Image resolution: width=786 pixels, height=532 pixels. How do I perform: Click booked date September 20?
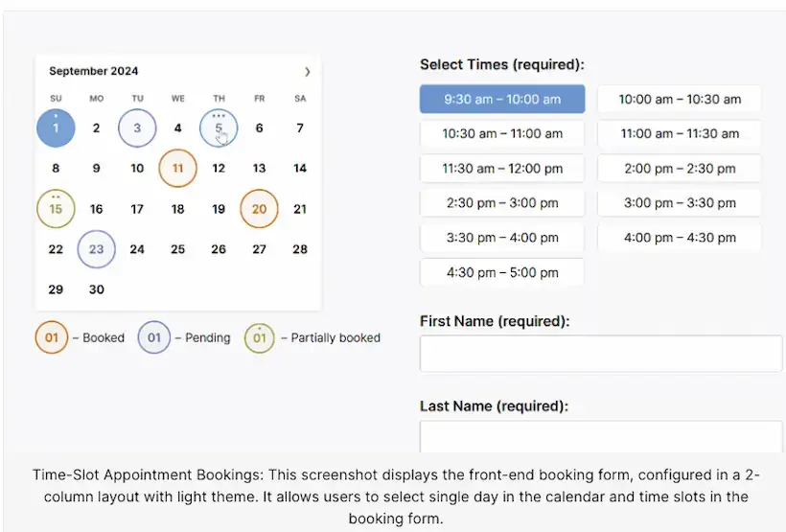point(259,209)
